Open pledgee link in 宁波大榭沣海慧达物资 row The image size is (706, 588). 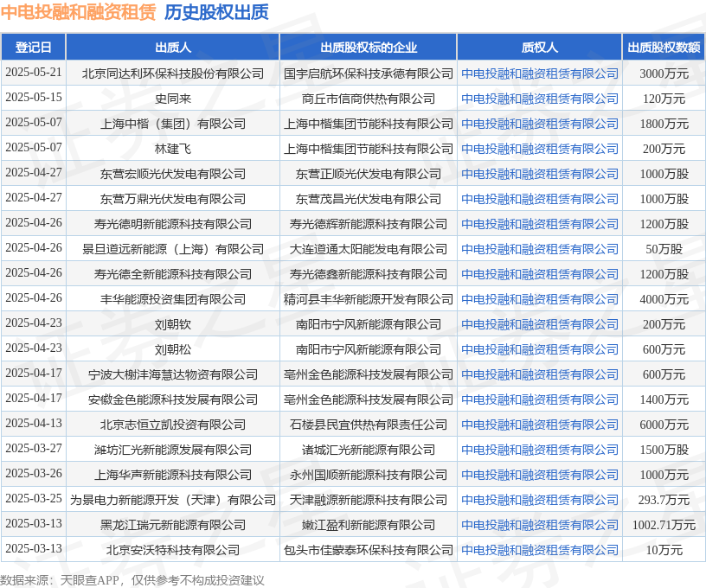pos(539,374)
